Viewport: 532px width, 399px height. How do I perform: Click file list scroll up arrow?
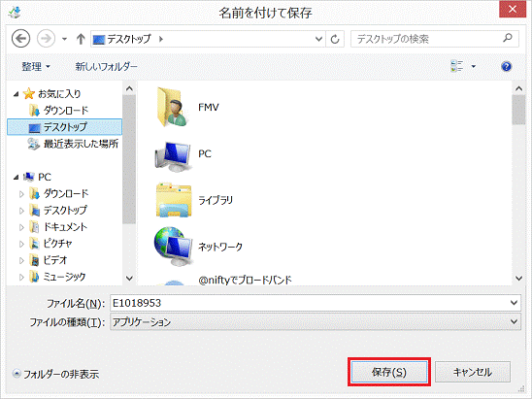point(518,89)
